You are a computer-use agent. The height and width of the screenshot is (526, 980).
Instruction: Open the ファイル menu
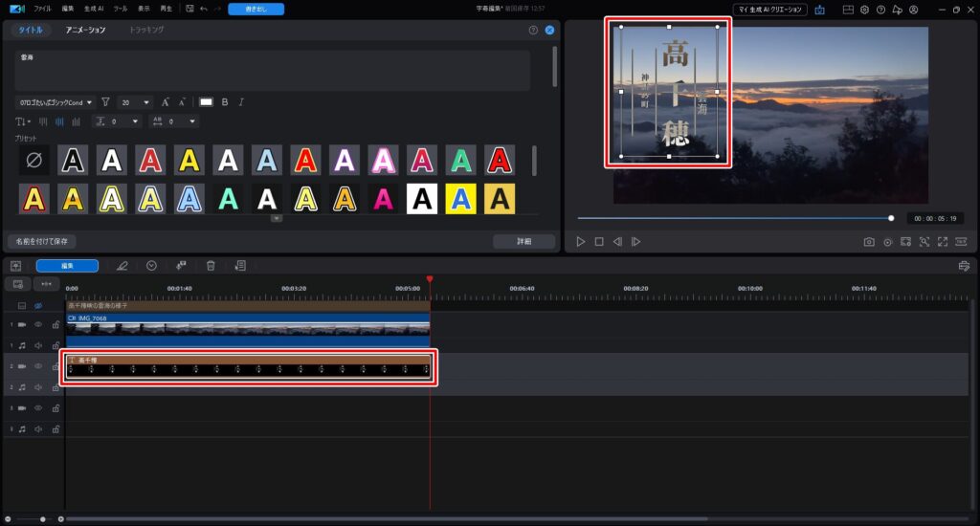point(43,9)
